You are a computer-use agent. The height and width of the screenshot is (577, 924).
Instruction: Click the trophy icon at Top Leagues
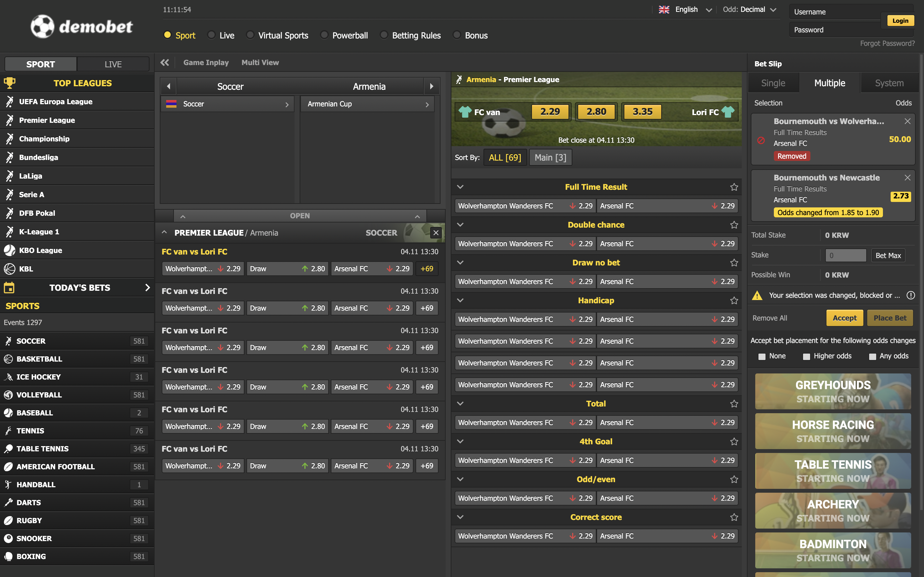click(x=10, y=83)
